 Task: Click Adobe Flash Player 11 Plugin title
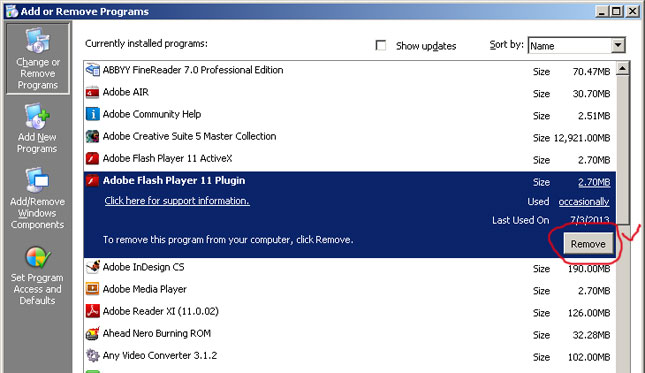coord(174,181)
